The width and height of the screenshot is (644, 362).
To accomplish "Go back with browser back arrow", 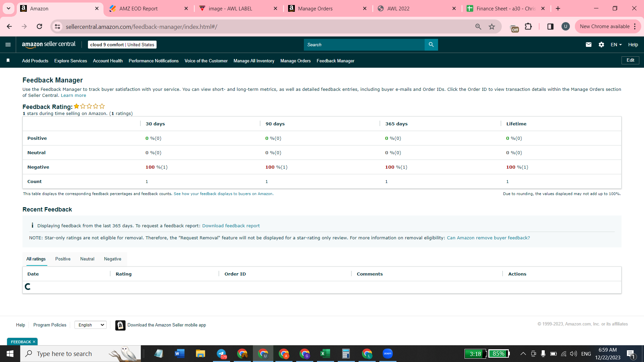I will click(9, 26).
